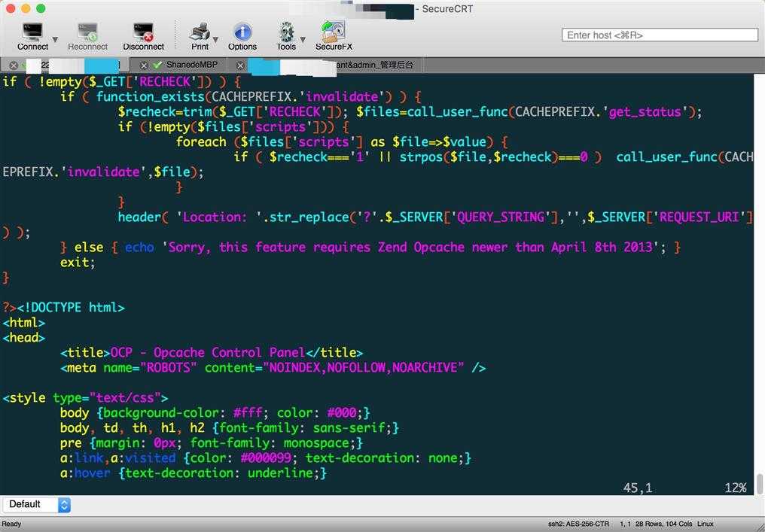Click 28 Rows, 104 Cols status entry
The height and width of the screenshot is (532, 765).
pos(663,524)
